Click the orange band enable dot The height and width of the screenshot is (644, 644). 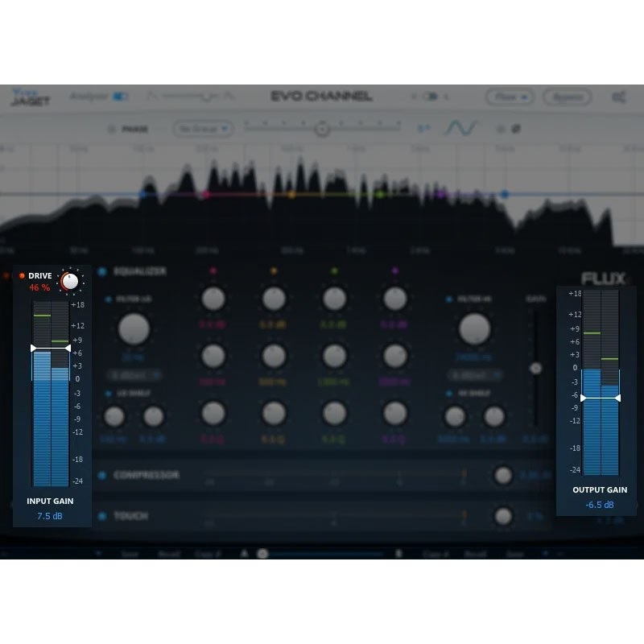(x=274, y=270)
